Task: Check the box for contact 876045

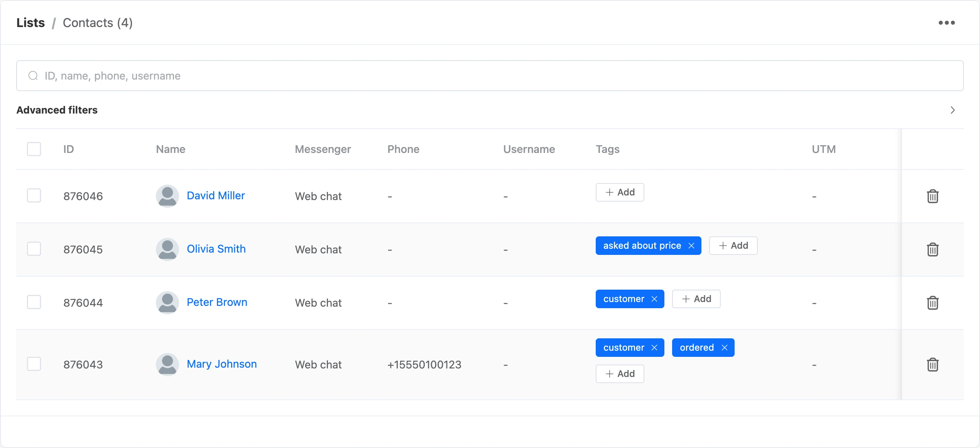Action: pos(34,249)
